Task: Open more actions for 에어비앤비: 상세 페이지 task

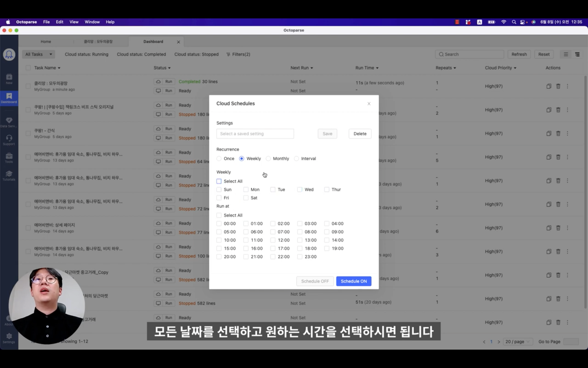Action: point(567,228)
